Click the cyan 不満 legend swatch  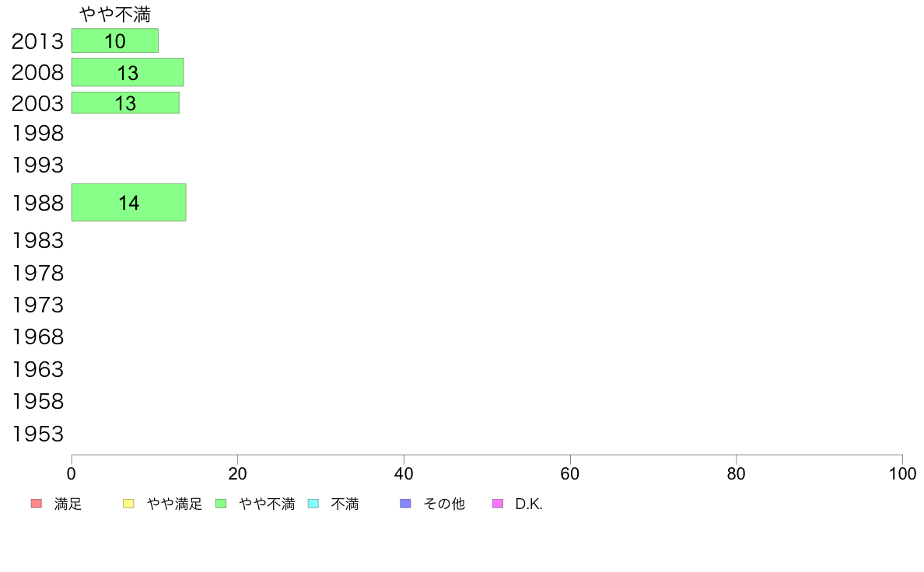(x=313, y=504)
